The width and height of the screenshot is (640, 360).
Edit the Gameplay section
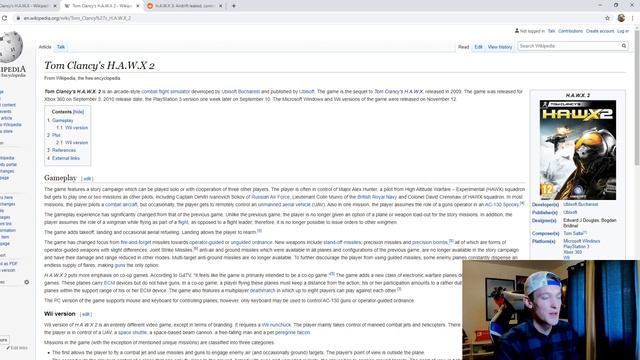87,179
